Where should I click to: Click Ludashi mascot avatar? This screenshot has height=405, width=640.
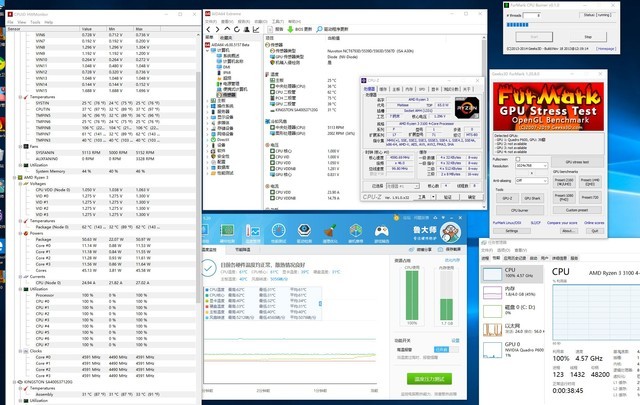[450, 232]
